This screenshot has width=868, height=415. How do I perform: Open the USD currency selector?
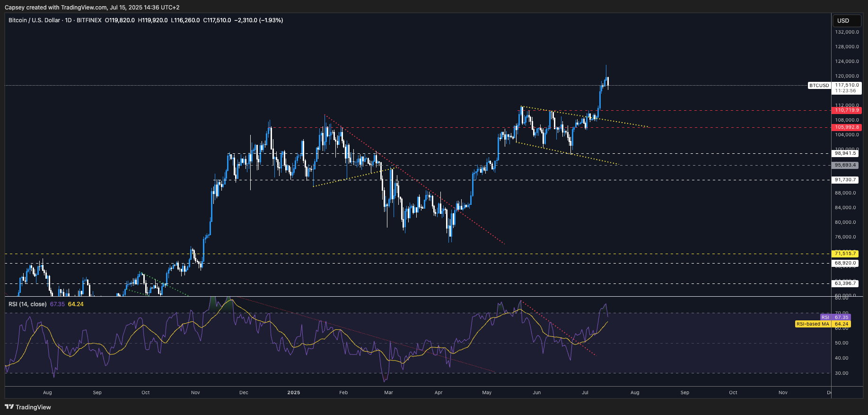(x=846, y=20)
